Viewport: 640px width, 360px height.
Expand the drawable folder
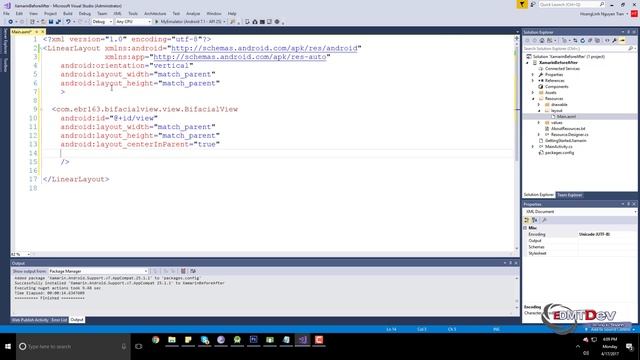point(539,104)
